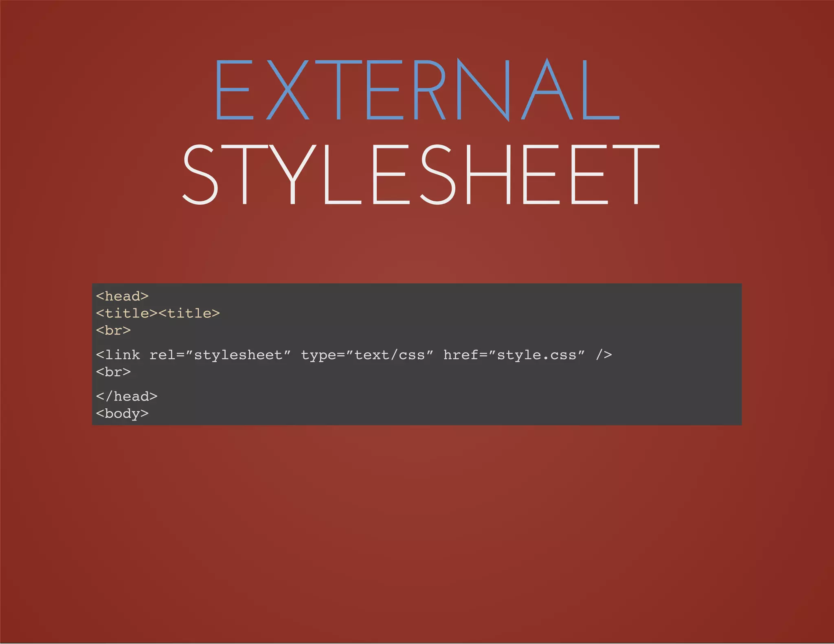Click the blue EXTERNAL heading
This screenshot has width=834, height=644.
417,90
